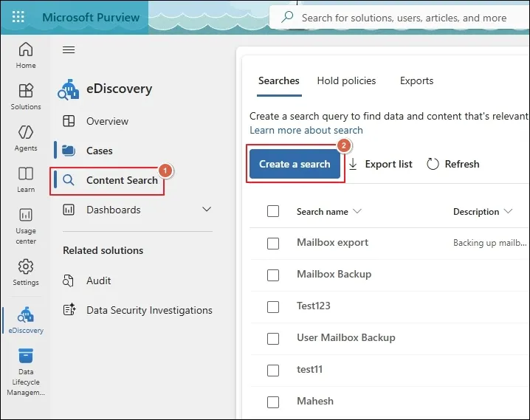Check the Mailbox Backup row checkbox
This screenshot has width=530, height=420.
point(273,275)
